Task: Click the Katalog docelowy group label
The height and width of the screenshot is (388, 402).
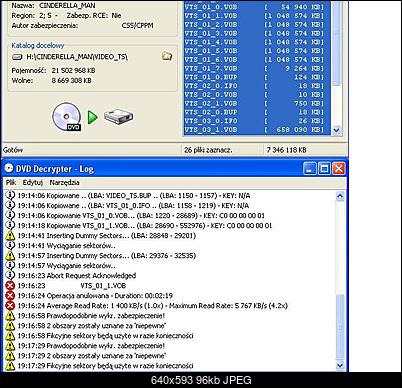Action: 38,45
